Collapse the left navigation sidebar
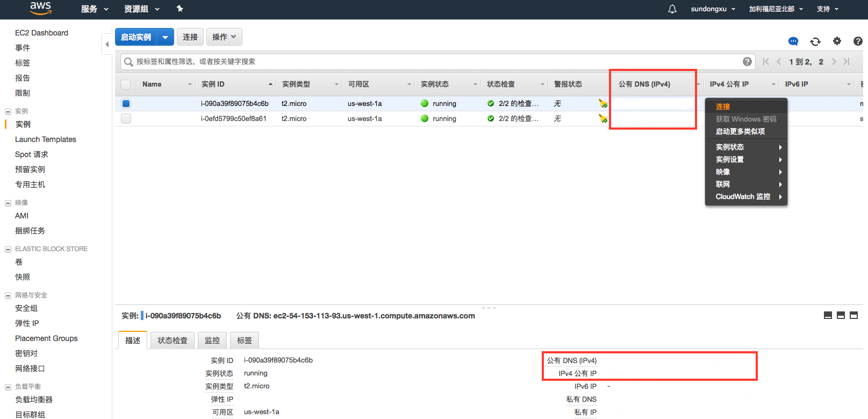The image size is (868, 419). tap(106, 44)
